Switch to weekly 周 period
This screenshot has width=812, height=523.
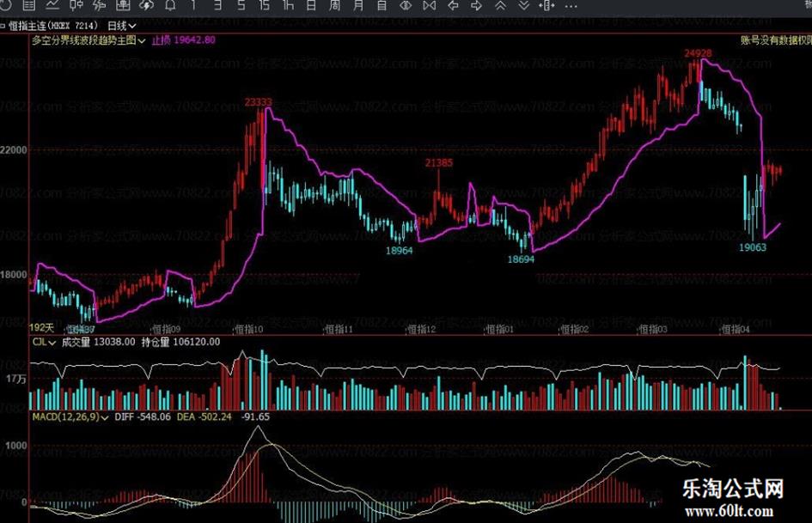[x=334, y=5]
